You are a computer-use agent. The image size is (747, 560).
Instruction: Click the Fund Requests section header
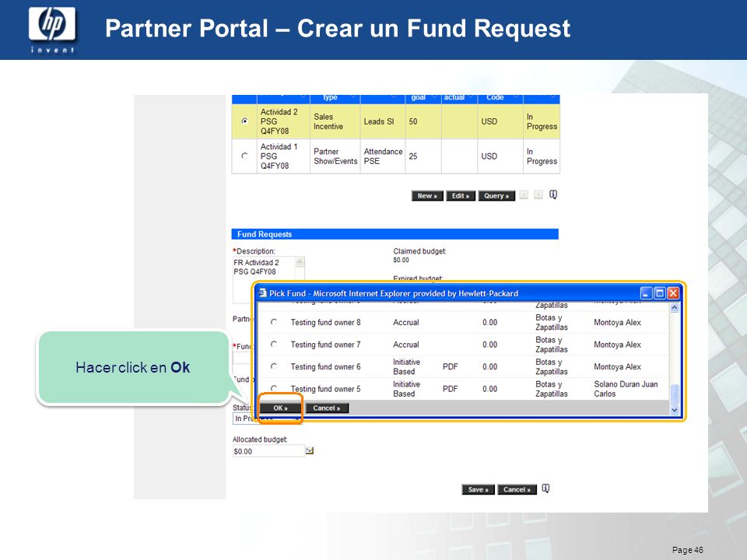[x=395, y=234]
